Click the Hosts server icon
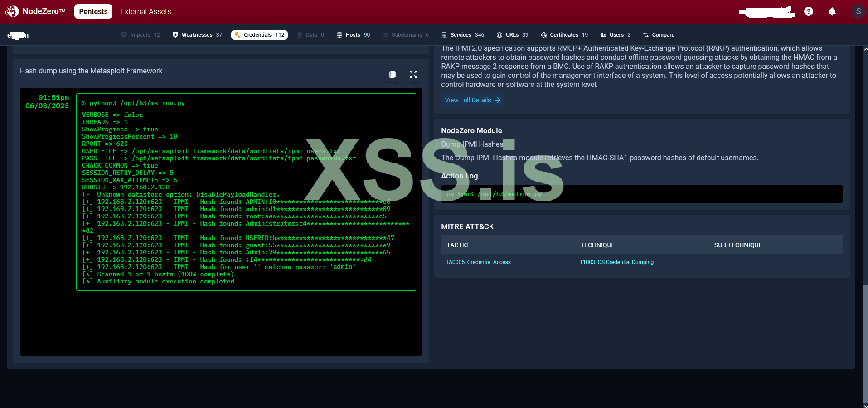868x408 pixels. coord(339,35)
